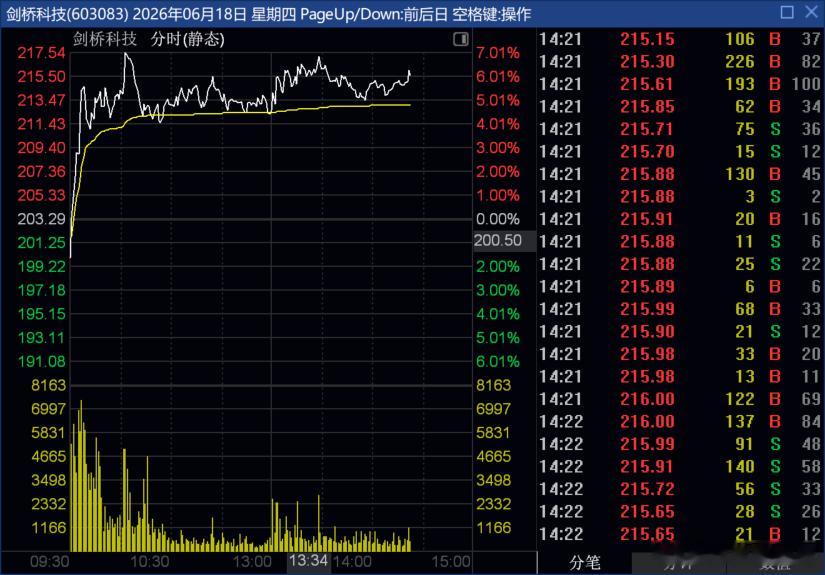Select the 215.15 trade row
The image size is (825, 575).
[679, 39]
